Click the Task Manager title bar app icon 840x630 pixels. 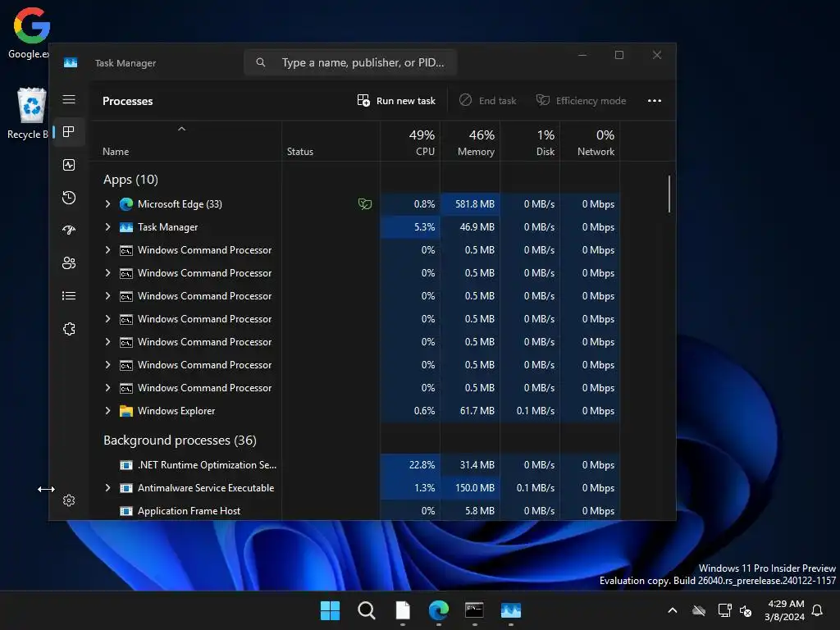(71, 62)
